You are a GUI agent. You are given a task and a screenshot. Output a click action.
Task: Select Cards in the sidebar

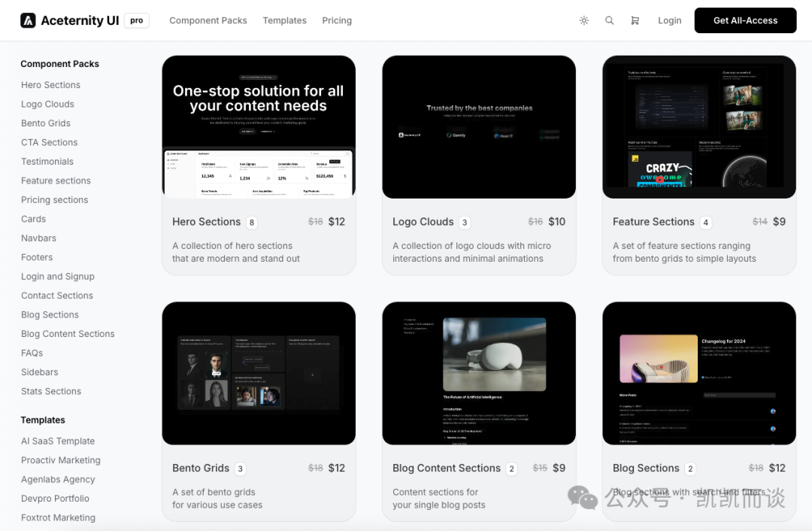tap(34, 219)
